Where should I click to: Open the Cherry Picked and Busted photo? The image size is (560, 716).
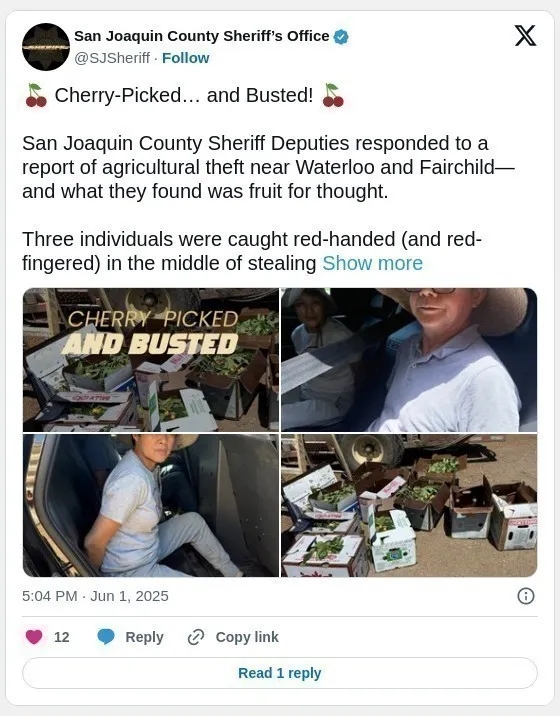(151, 360)
